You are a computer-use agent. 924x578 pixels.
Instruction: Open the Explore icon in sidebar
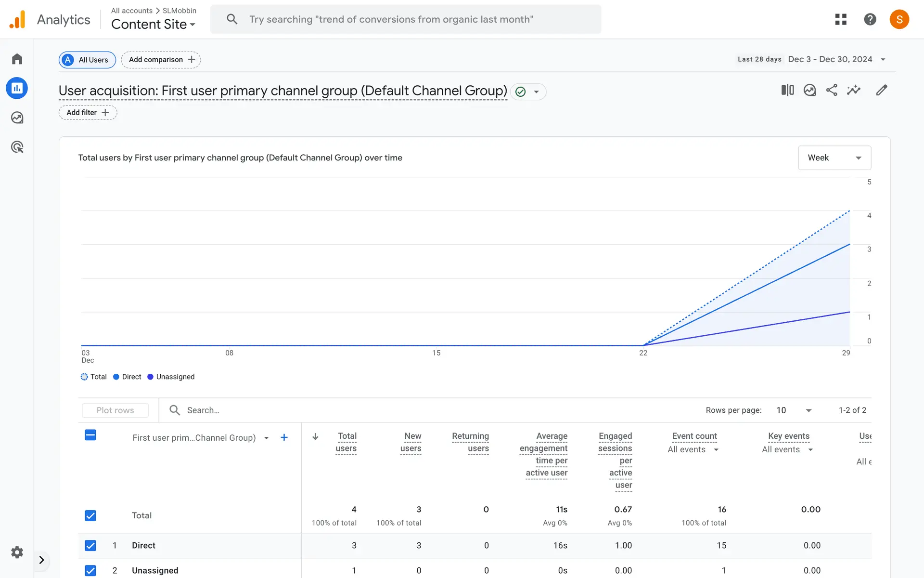point(17,118)
